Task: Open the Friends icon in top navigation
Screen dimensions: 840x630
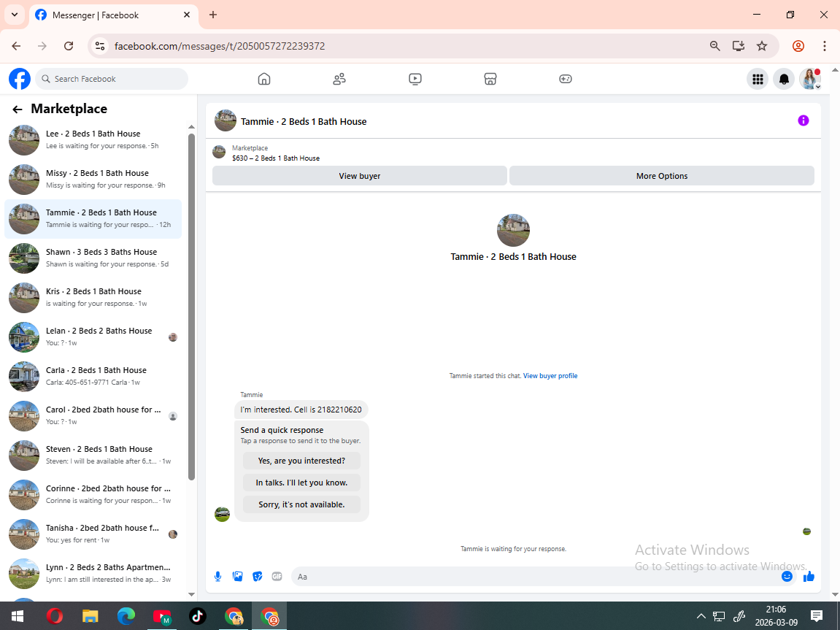Action: [x=339, y=79]
